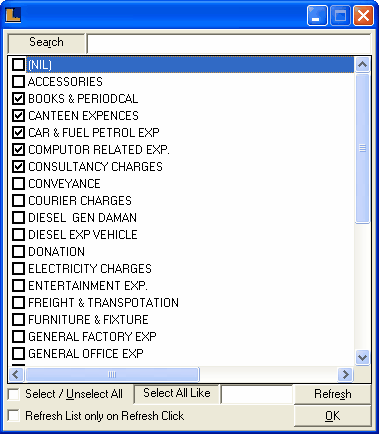379x434 pixels.
Task: Click the Select All Like button
Action: [x=177, y=394]
